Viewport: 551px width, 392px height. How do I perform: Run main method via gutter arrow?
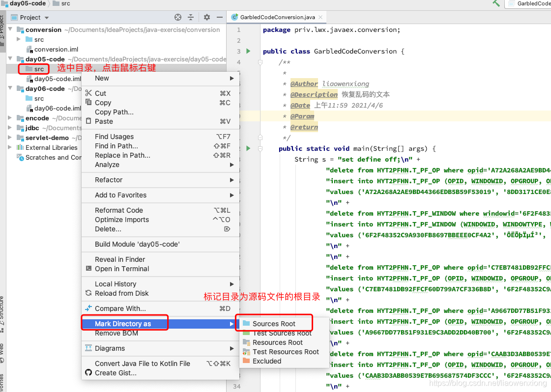pos(248,148)
